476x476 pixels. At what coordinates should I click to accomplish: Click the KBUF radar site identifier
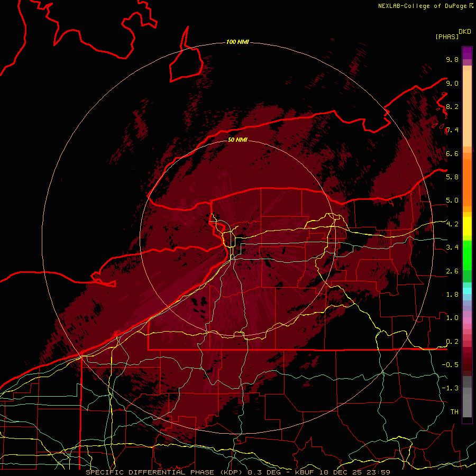306,472
